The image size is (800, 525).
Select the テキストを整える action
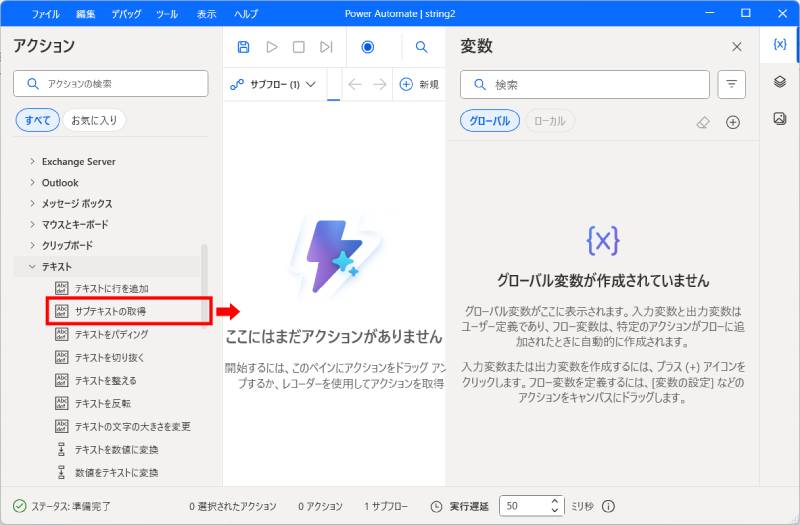point(95,380)
